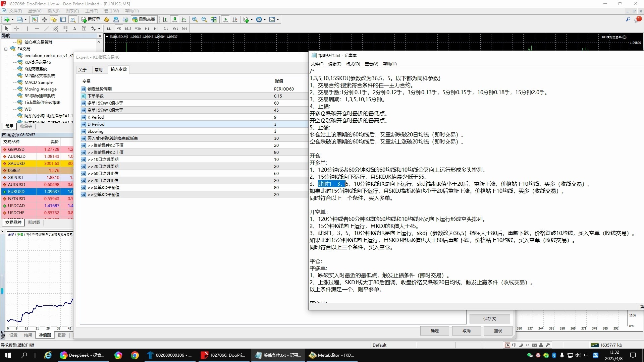Select the vertical line drawing tool
Viewport: 644px width, 362px height.
click(28, 28)
